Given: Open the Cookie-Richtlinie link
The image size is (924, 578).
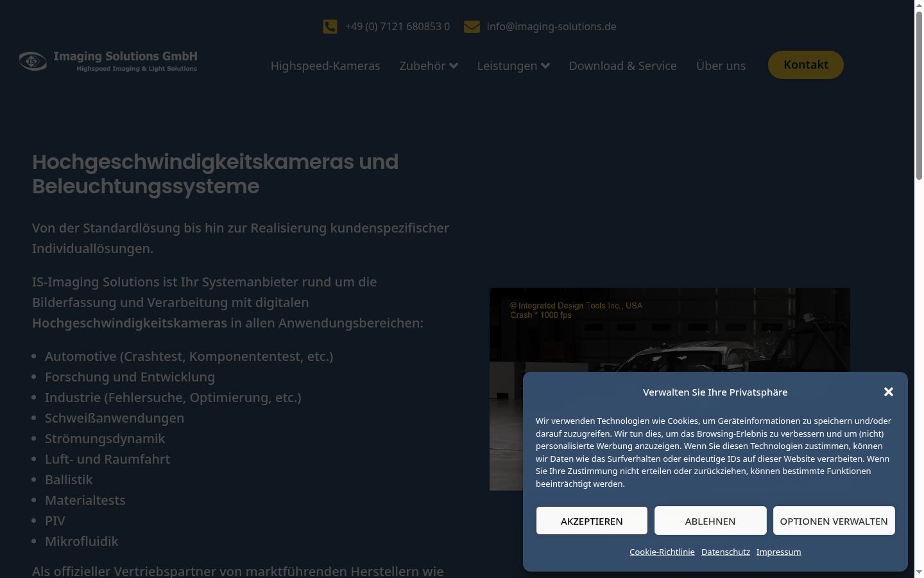Looking at the screenshot, I should click(662, 552).
